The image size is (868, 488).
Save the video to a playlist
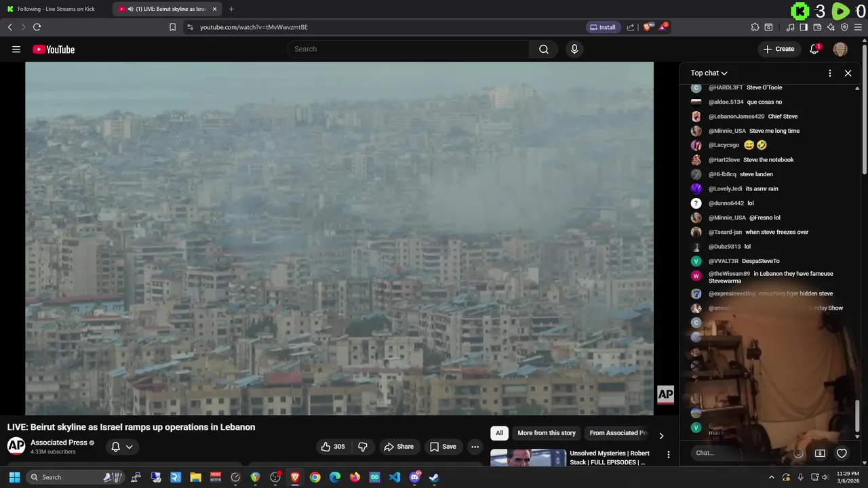pos(443,447)
